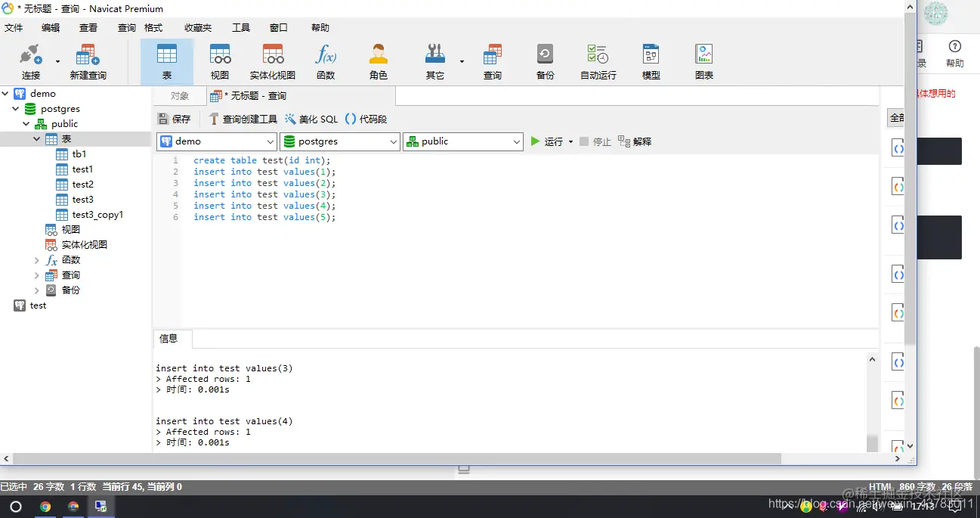This screenshot has width=980, height=518.
Task: Click the horizontal scrollbar at window bottom
Action: [397, 459]
